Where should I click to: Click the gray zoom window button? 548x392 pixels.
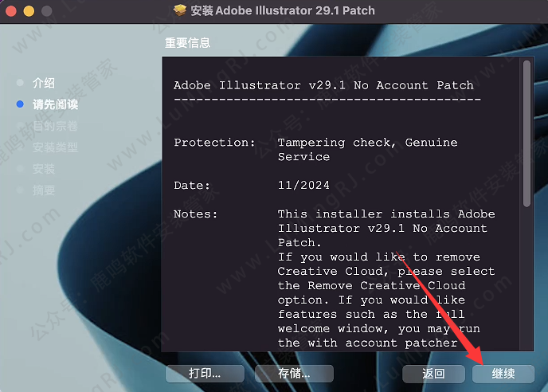pos(45,11)
